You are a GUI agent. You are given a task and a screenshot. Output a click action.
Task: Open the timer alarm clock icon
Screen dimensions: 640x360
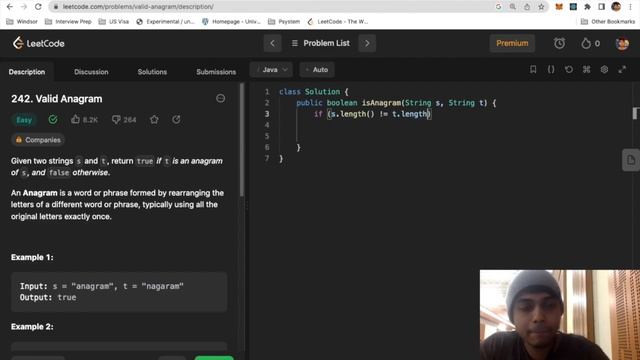click(559, 43)
